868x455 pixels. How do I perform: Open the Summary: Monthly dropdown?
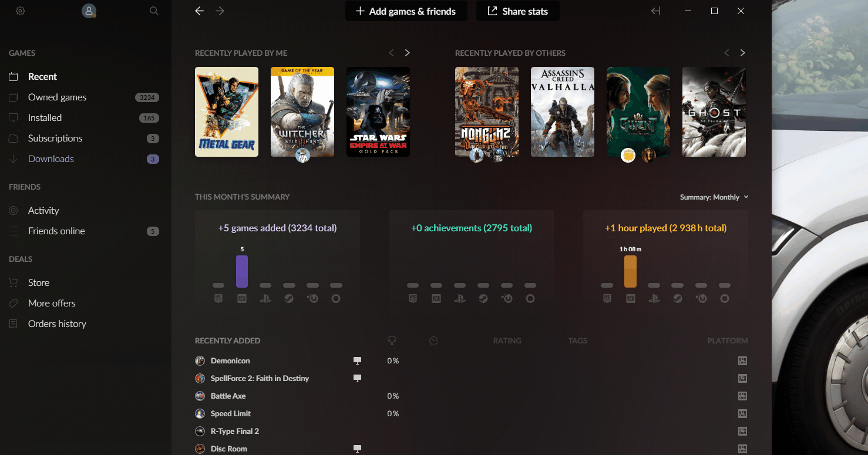tap(714, 197)
